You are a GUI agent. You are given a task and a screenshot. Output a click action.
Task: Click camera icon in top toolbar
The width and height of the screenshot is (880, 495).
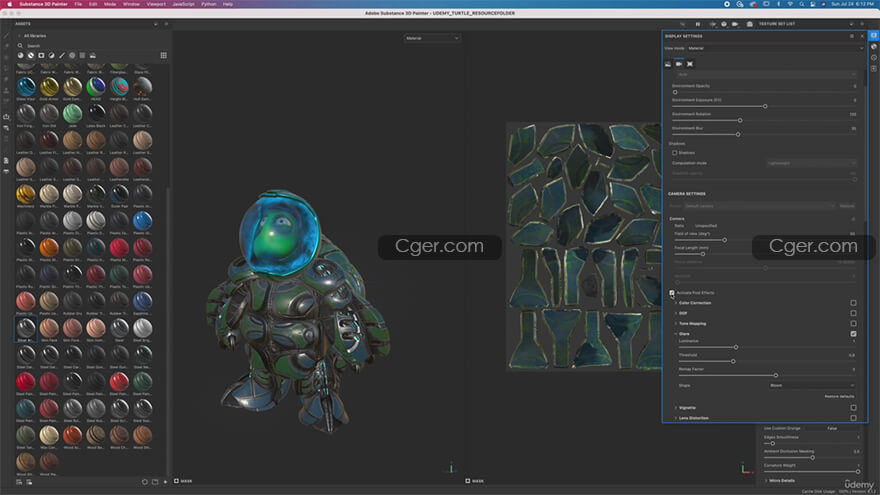pyautogui.click(x=735, y=24)
